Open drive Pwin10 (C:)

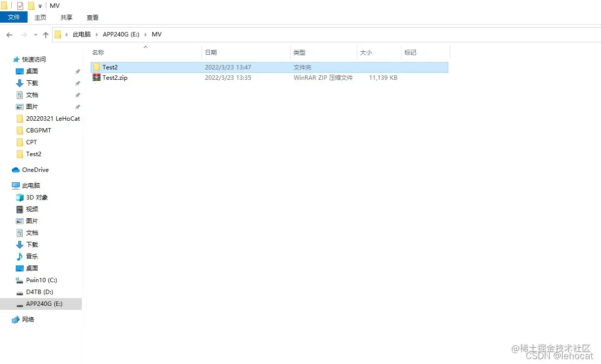(x=41, y=280)
